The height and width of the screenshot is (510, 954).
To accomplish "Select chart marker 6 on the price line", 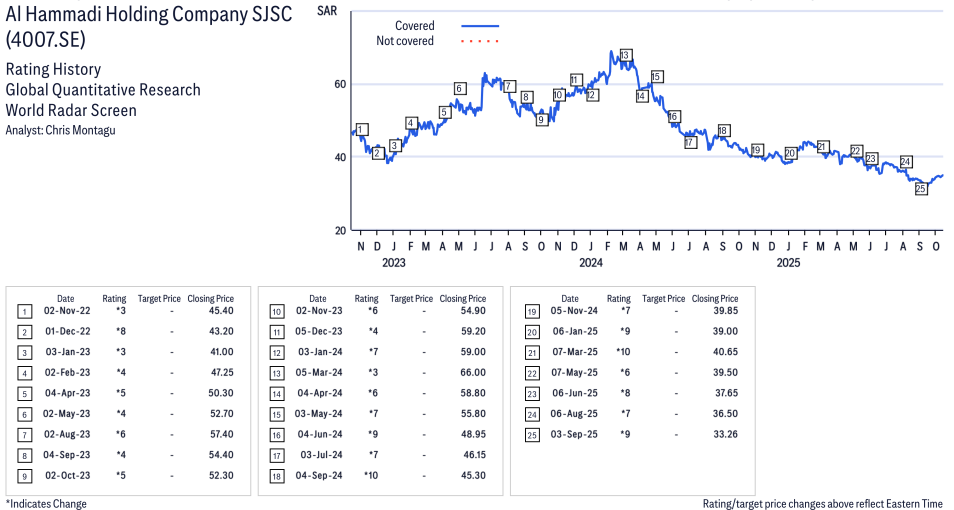I will coord(459,88).
